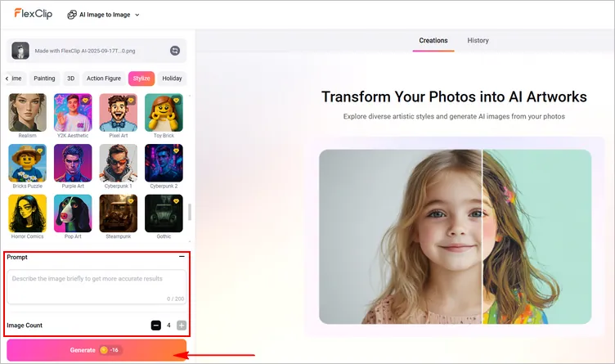Choose the Steampunk style
The image size is (615, 364).
(119, 213)
